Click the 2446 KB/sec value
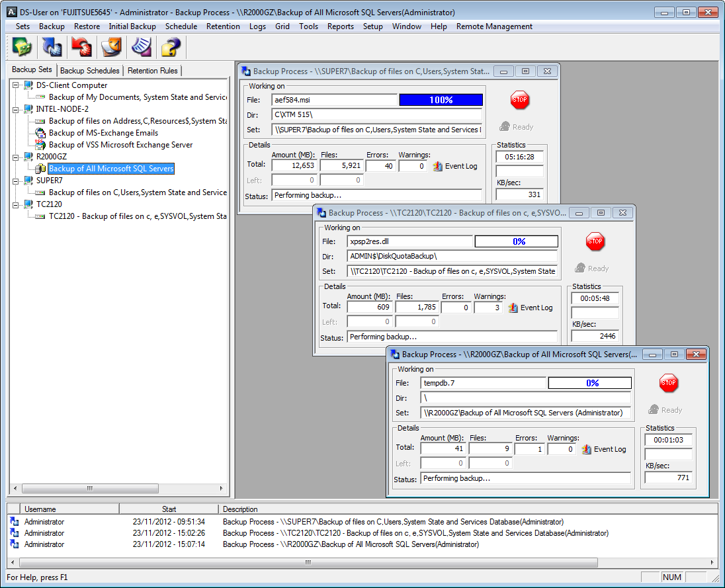 pyautogui.click(x=595, y=337)
